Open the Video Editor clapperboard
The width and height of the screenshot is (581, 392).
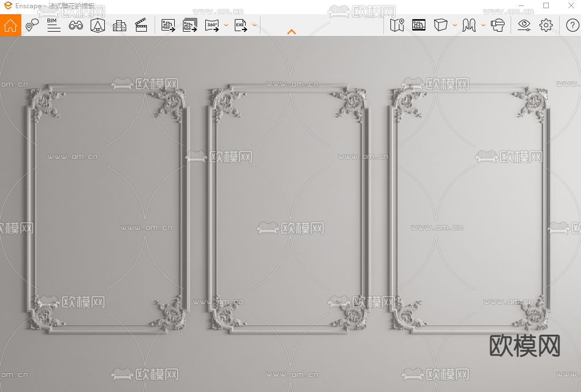[141, 25]
